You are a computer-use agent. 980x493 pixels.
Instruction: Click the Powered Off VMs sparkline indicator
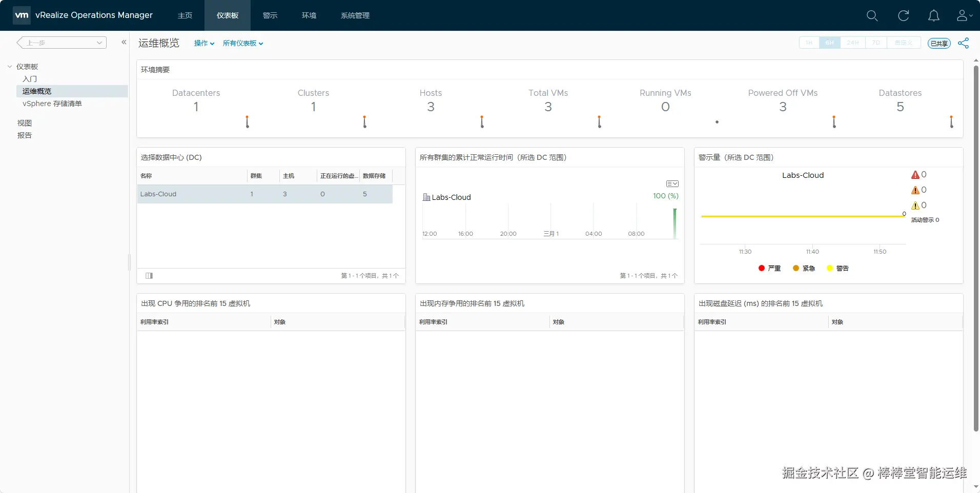coord(834,122)
